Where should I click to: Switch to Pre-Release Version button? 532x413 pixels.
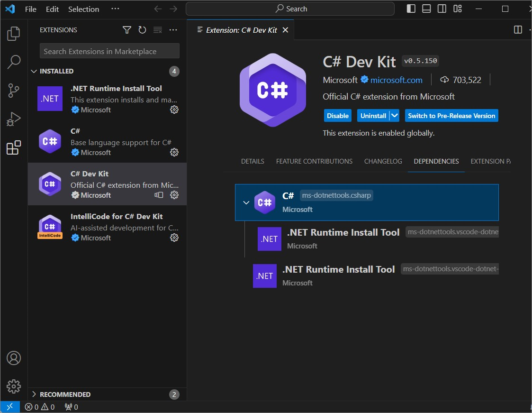[451, 116]
